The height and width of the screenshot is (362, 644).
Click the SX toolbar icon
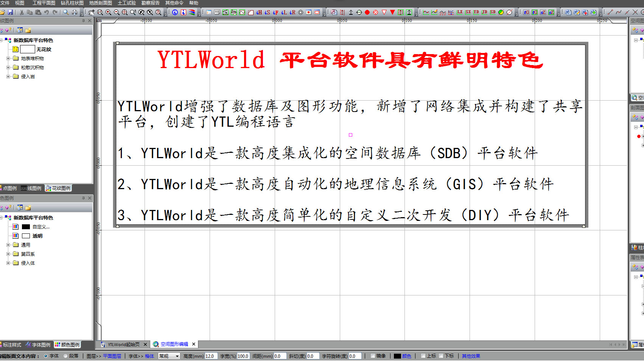[468, 12]
